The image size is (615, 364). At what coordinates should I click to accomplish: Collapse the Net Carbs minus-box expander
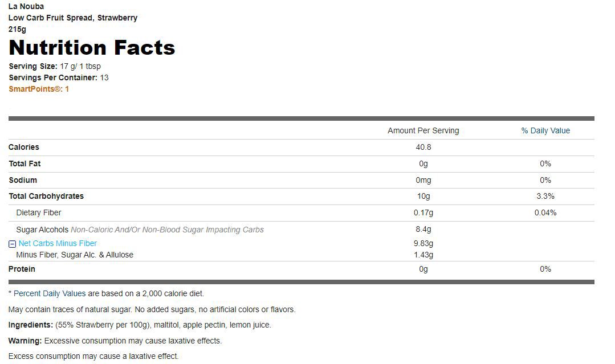[12, 244]
